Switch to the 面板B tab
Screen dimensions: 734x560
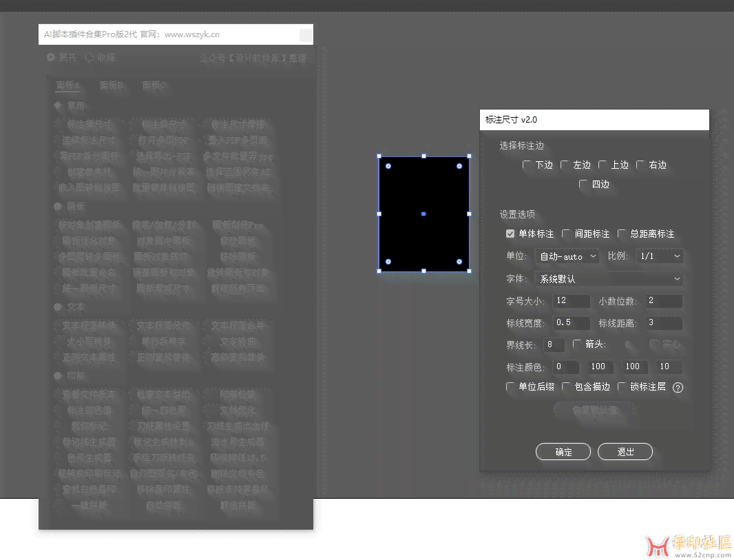(x=112, y=85)
